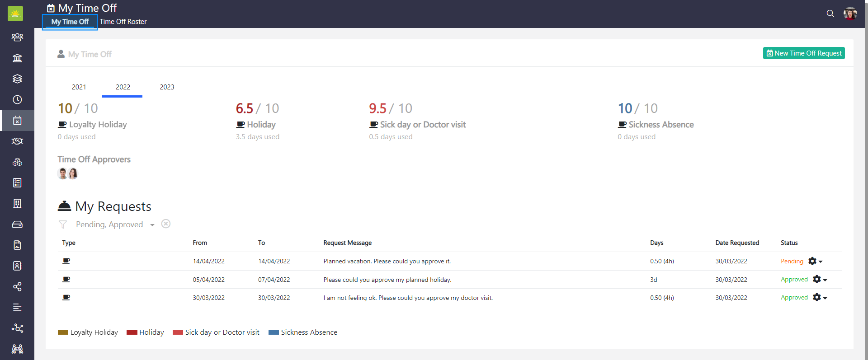Click the Sickness Absence blue legend swatch

(274, 332)
